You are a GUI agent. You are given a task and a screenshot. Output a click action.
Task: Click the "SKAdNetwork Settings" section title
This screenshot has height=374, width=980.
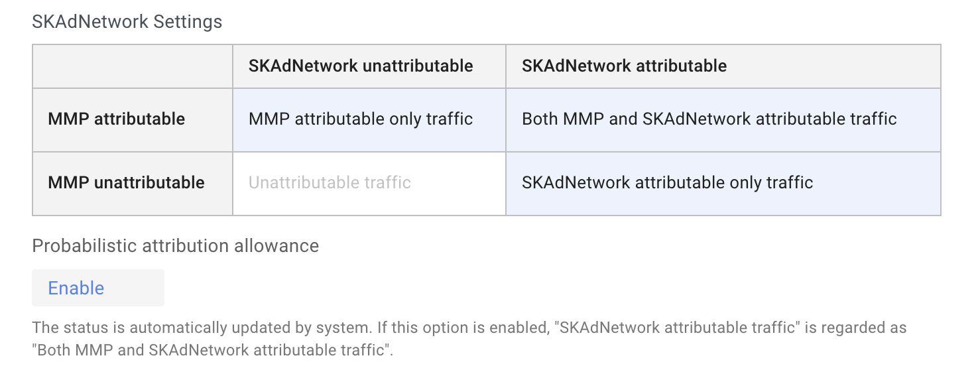pyautogui.click(x=127, y=22)
